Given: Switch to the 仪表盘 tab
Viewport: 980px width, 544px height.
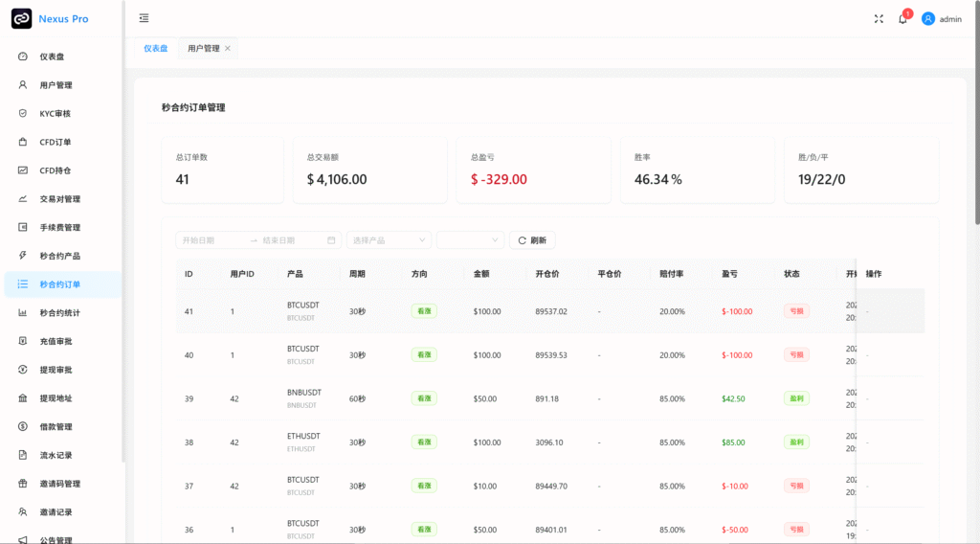Looking at the screenshot, I should coord(155,48).
